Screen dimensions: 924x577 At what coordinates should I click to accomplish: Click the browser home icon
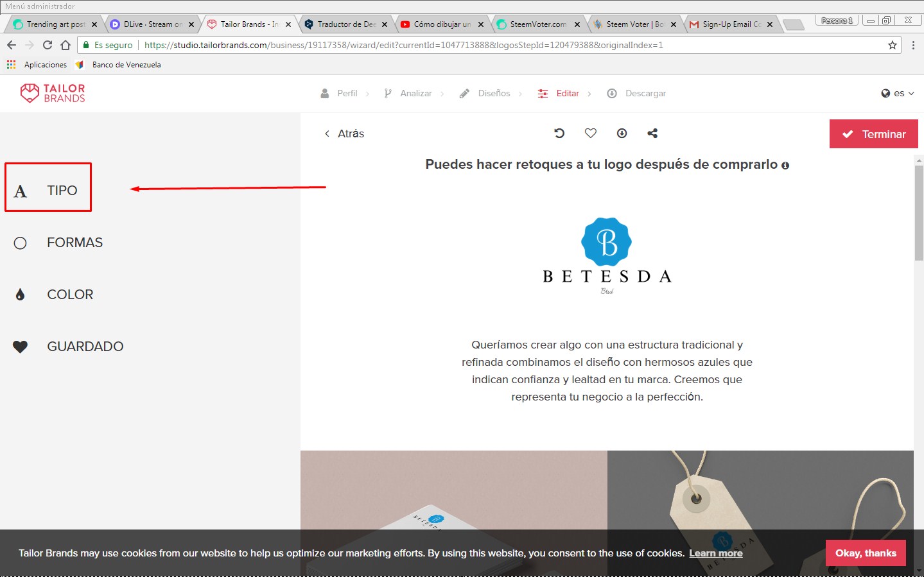click(x=65, y=45)
